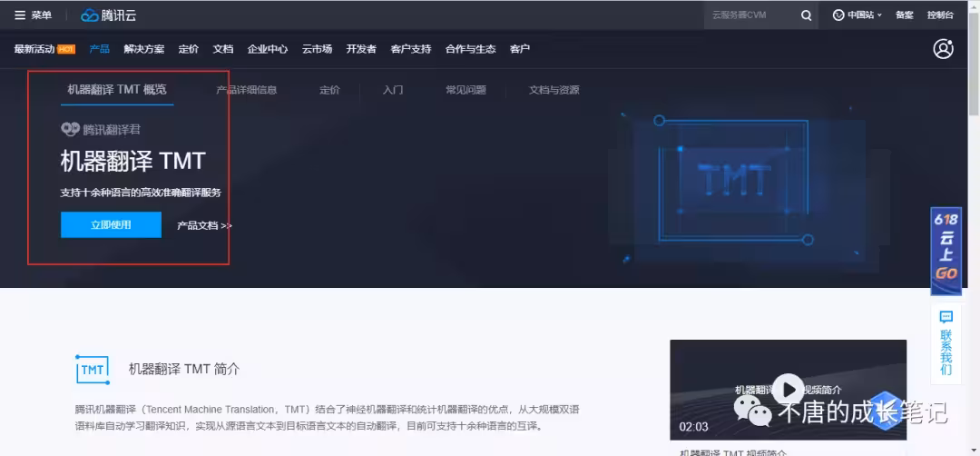This screenshot has height=456, width=980.
Task: Open the 客户支持 menu item
Action: coord(411,49)
